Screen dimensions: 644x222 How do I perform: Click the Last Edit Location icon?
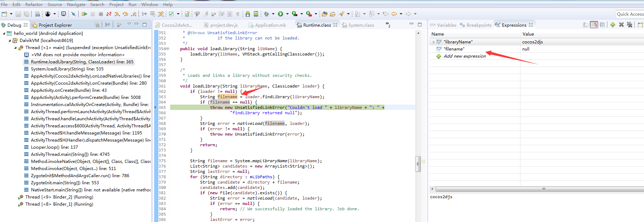coord(386,14)
